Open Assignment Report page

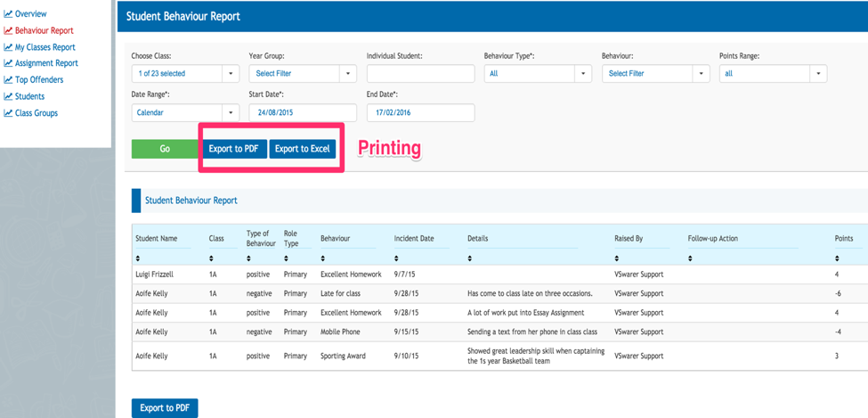click(x=46, y=63)
